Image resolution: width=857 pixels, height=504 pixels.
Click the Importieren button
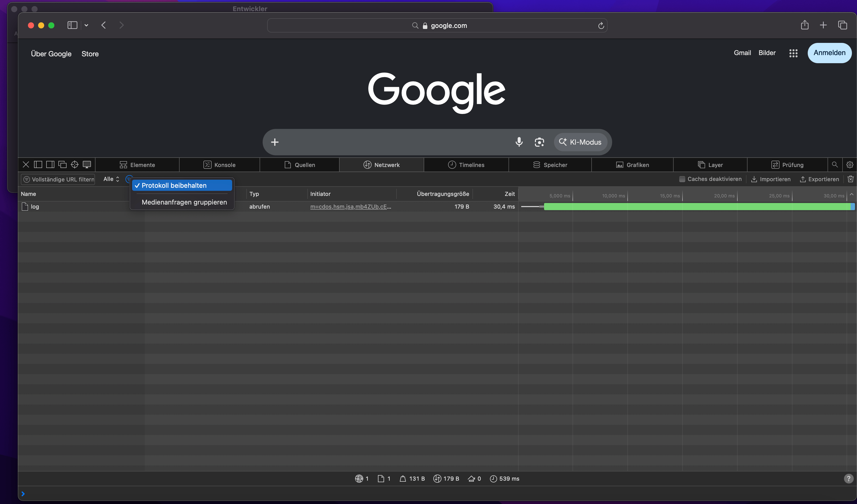pyautogui.click(x=771, y=179)
